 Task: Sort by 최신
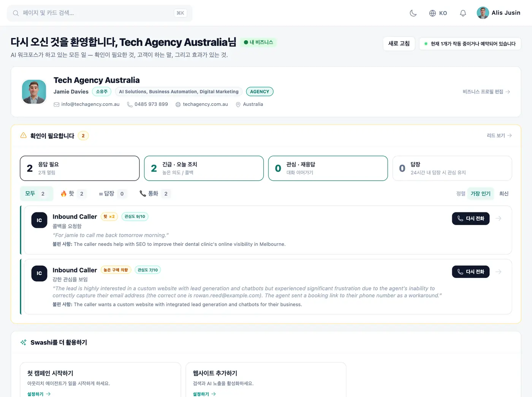(503, 194)
